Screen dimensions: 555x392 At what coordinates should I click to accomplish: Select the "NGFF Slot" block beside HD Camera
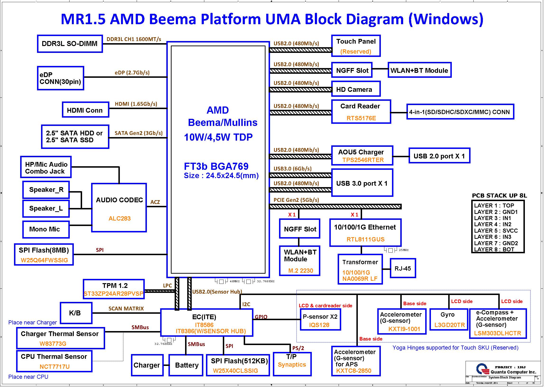pos(352,70)
